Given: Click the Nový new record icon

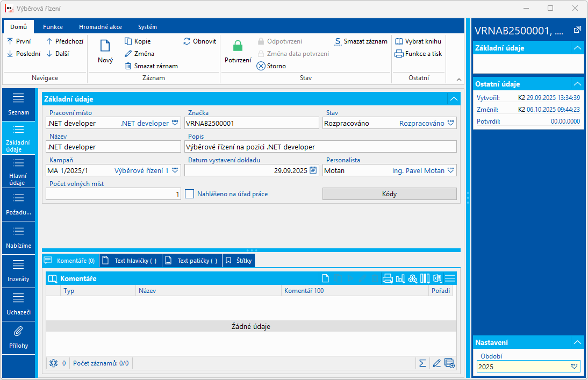Looking at the screenshot, I should tap(105, 46).
